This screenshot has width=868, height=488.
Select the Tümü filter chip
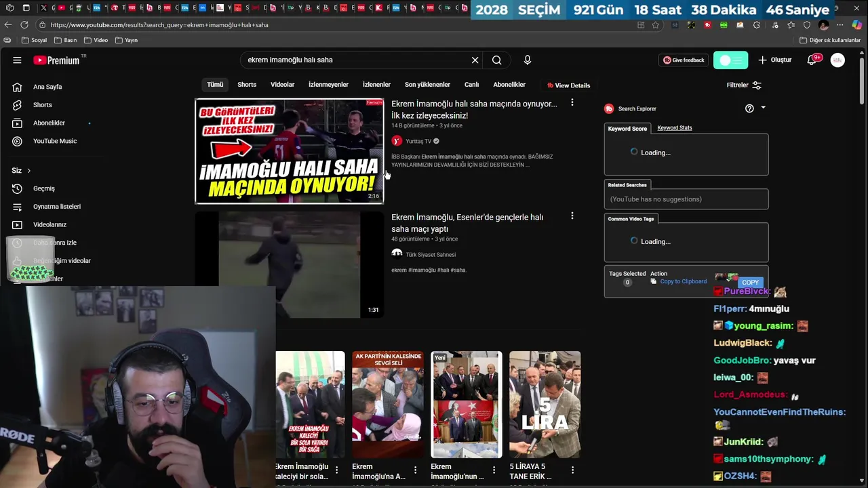[x=215, y=85]
